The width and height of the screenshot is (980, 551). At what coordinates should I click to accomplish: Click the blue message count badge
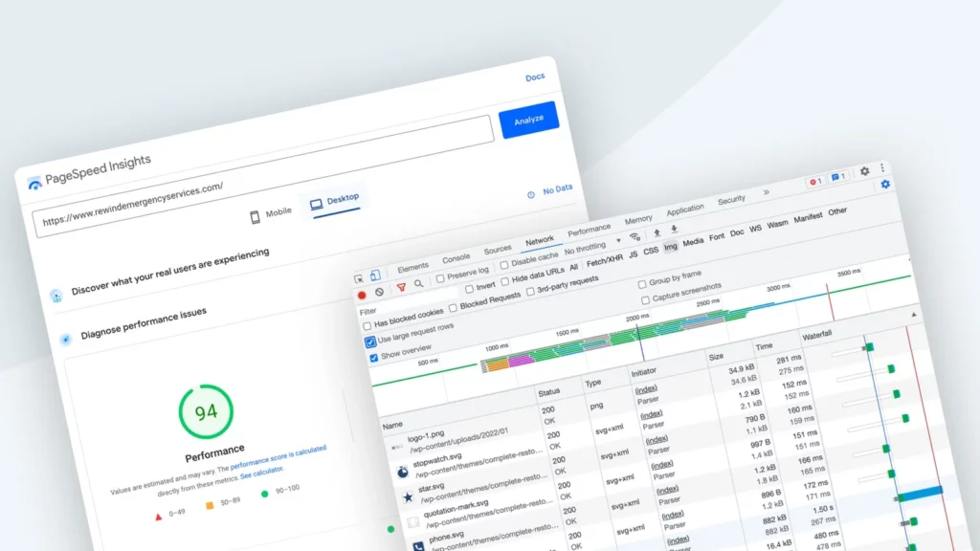pos(838,177)
